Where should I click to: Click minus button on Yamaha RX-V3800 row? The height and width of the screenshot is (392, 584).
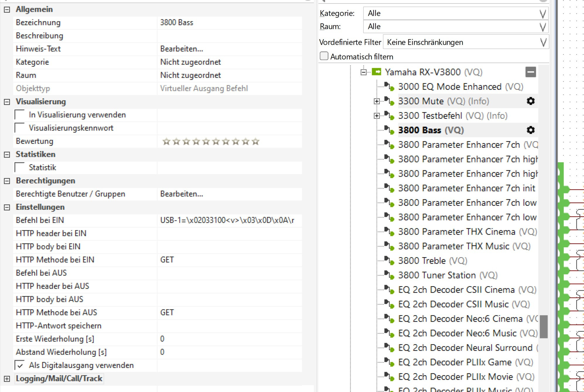[x=530, y=72]
